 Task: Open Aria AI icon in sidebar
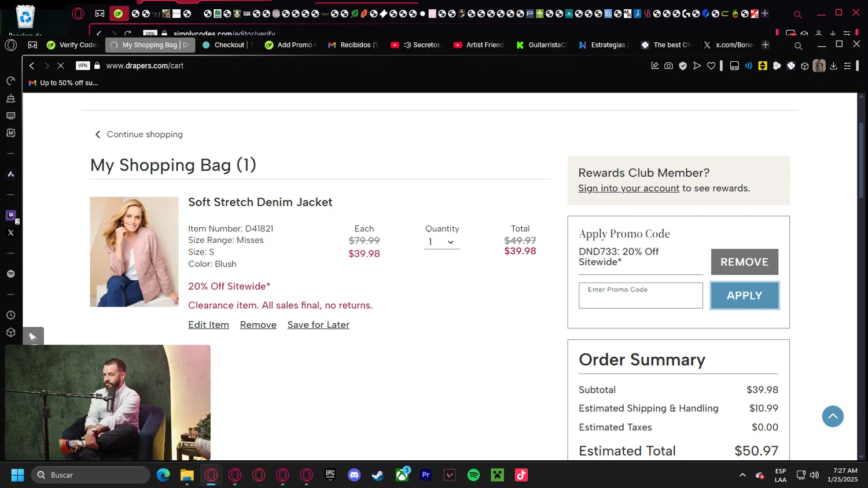click(x=10, y=174)
